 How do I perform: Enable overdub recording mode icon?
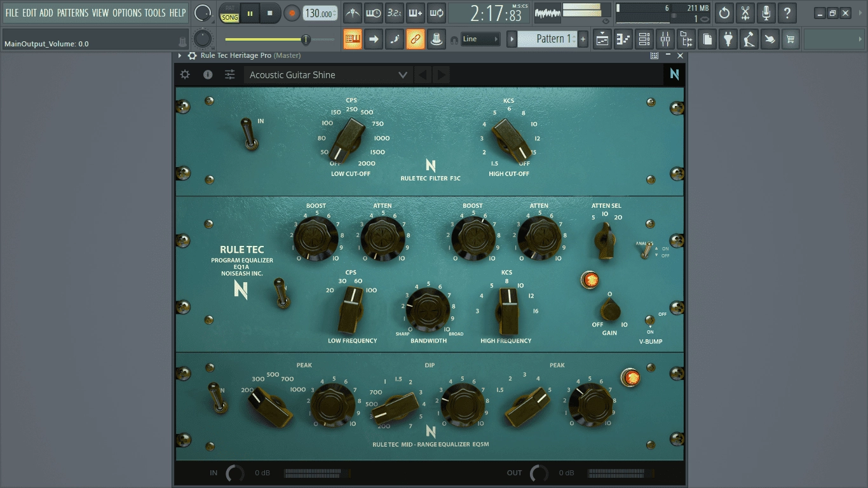click(x=415, y=13)
